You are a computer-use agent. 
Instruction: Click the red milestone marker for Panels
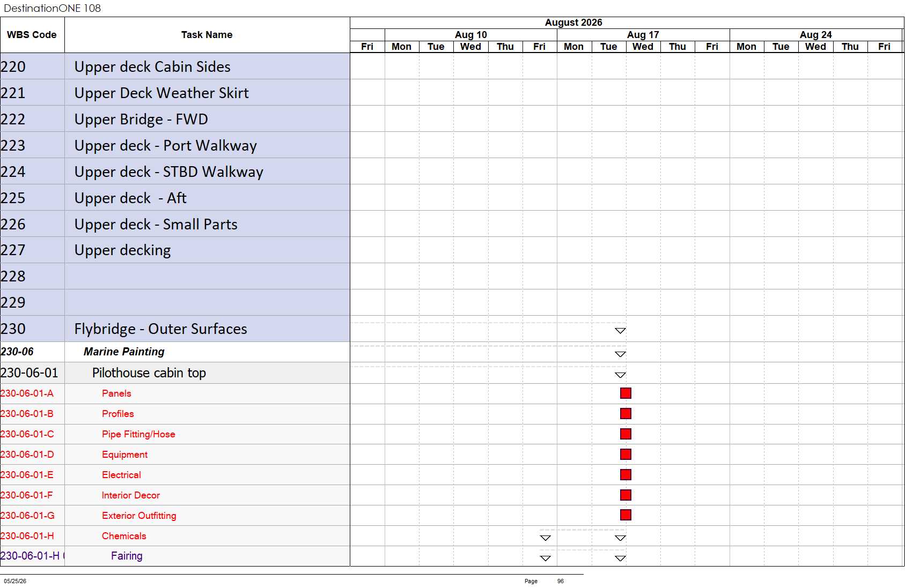tap(626, 393)
